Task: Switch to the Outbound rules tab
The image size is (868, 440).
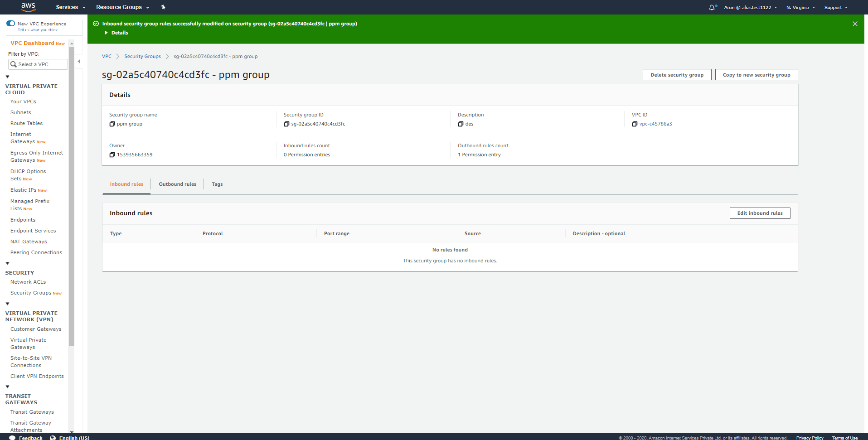Action: pos(177,184)
